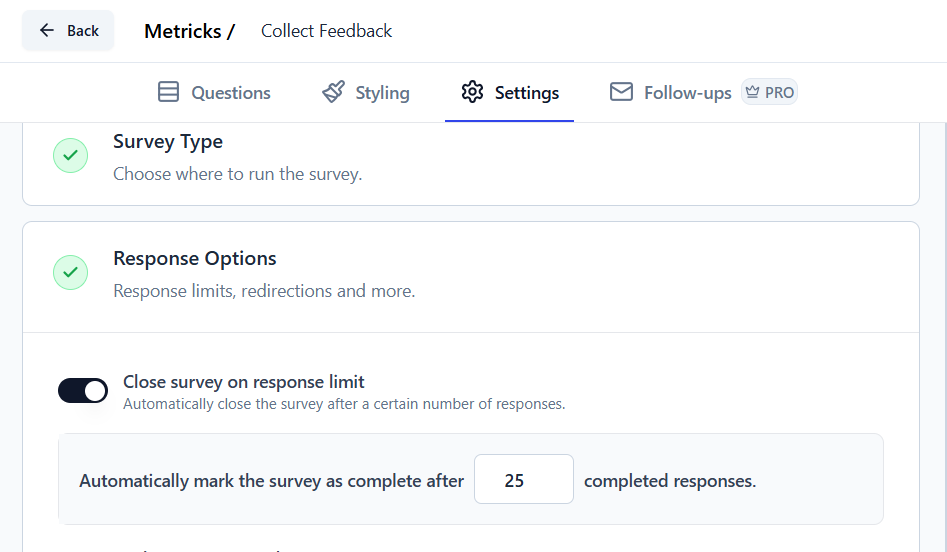947x552 pixels.
Task: Click the crown icon in PRO badge
Action: (x=752, y=93)
